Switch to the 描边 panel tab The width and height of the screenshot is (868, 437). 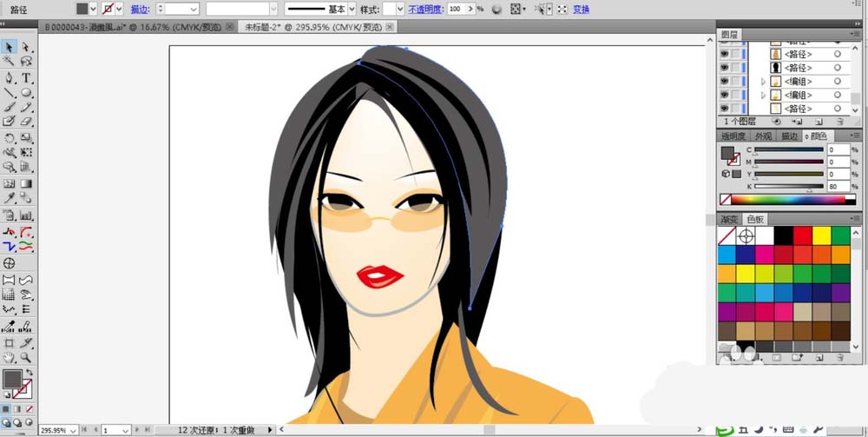tap(789, 136)
